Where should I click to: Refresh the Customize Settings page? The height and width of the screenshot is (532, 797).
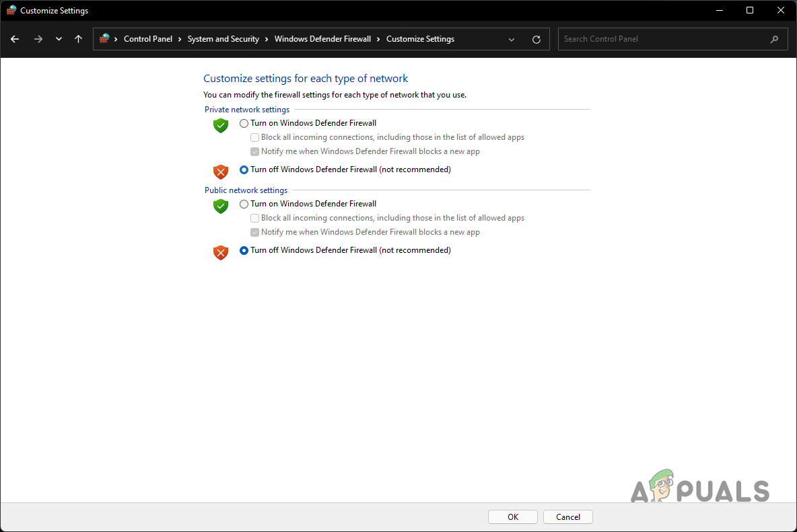click(x=536, y=39)
